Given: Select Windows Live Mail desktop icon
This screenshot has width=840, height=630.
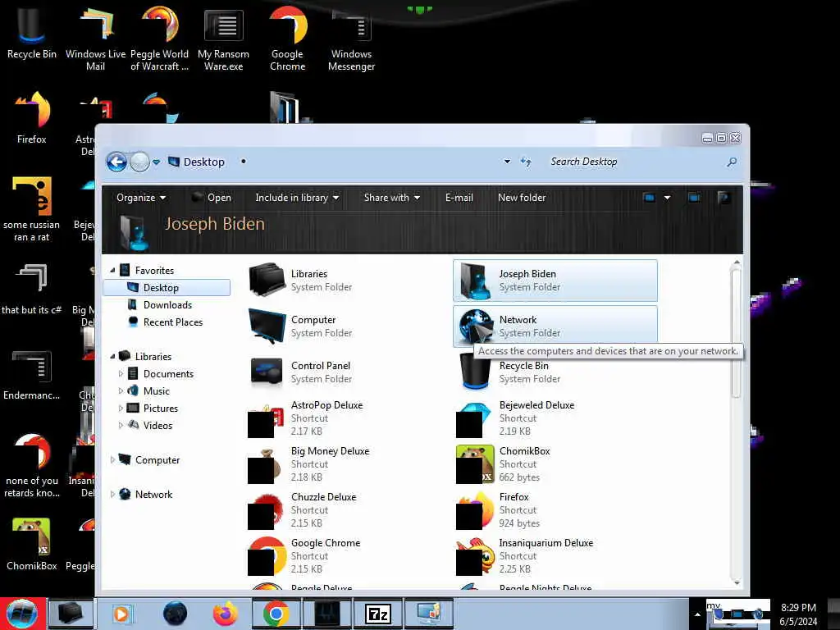Looking at the screenshot, I should click(x=95, y=39).
